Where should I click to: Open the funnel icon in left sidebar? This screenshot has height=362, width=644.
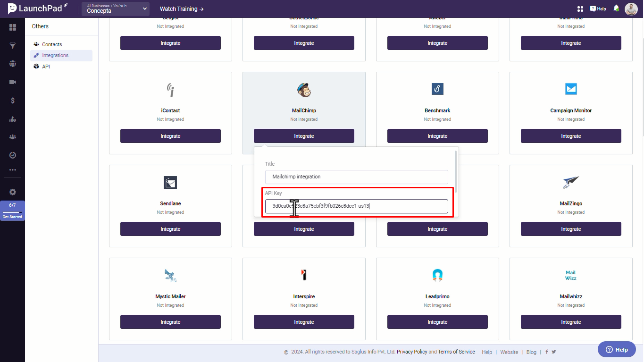[x=13, y=46]
